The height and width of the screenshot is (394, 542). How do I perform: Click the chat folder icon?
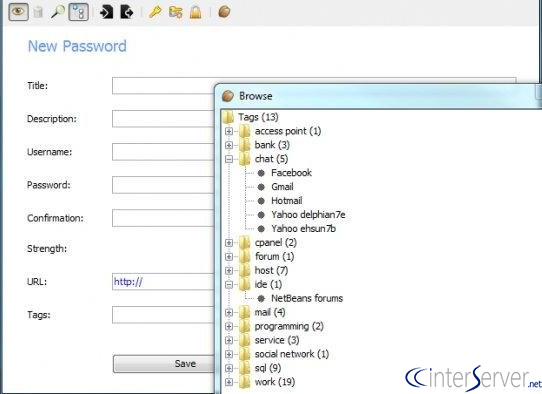coord(244,159)
